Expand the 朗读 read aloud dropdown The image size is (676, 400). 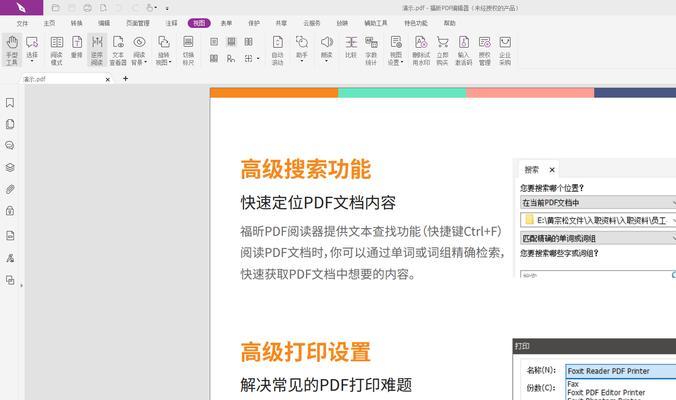[326, 62]
